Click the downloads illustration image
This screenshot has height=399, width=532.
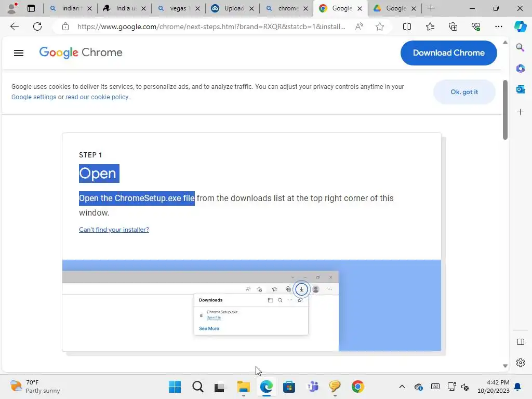tap(252, 305)
